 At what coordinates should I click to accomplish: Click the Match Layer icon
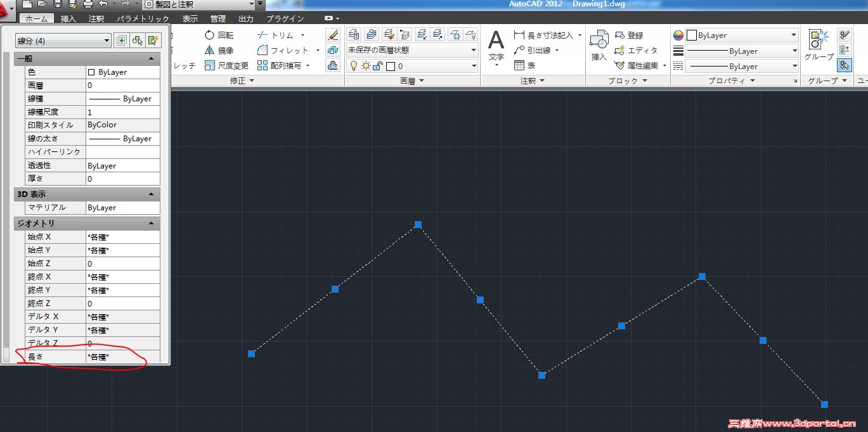pos(388,34)
